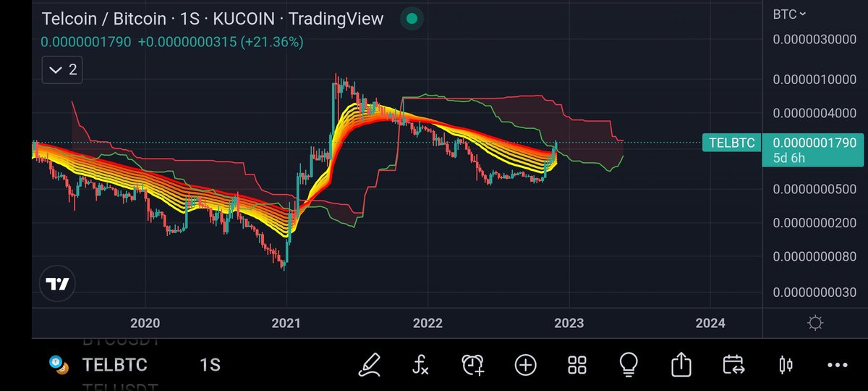
Task: Click the 2021 time axis label
Action: [286, 323]
